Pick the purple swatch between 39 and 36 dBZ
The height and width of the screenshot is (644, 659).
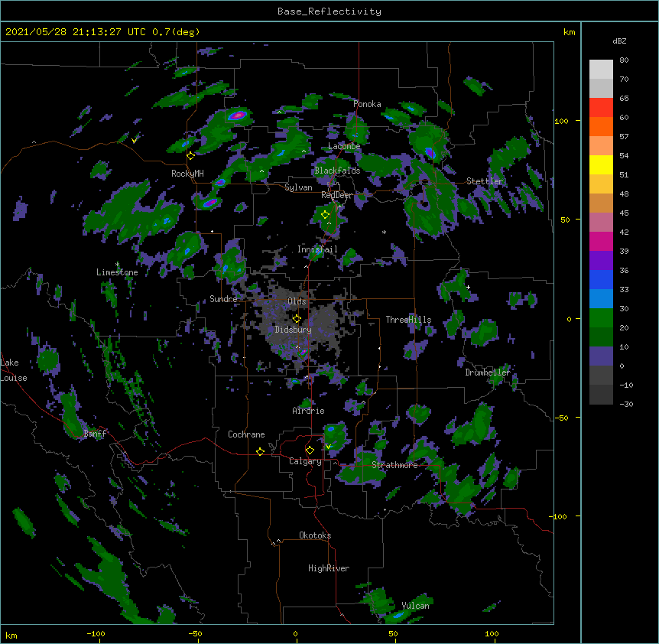(x=601, y=261)
